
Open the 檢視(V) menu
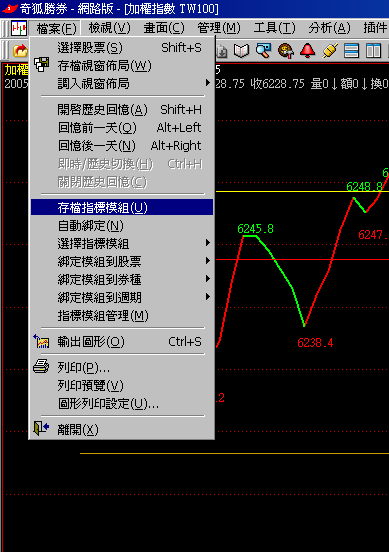tap(109, 28)
